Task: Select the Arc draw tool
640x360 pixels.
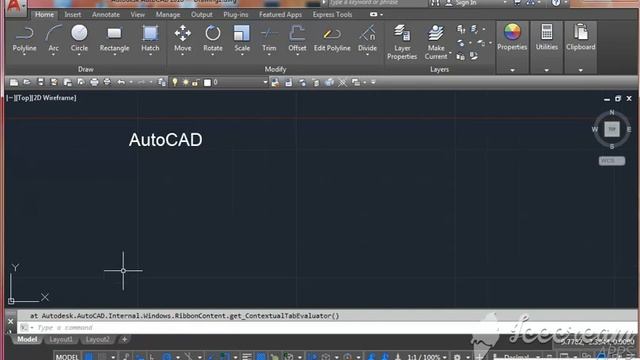Action: (53, 39)
